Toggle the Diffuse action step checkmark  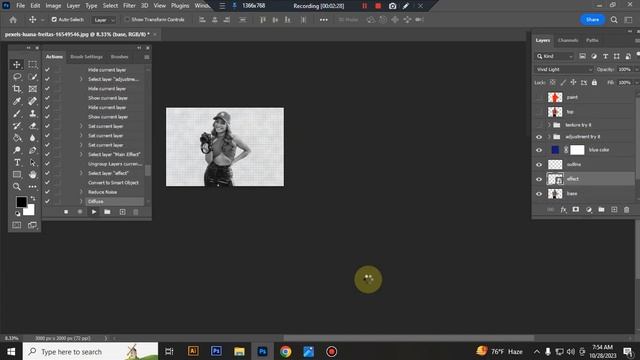47,201
